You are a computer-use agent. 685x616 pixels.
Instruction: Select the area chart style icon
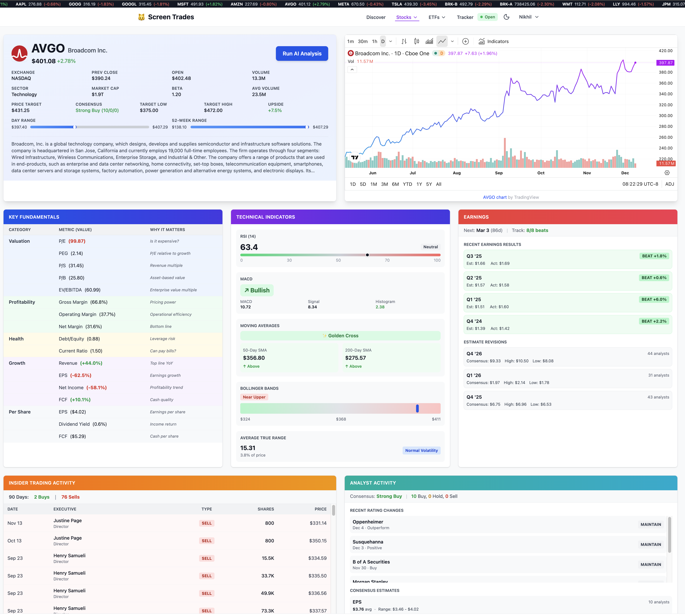pyautogui.click(x=429, y=41)
